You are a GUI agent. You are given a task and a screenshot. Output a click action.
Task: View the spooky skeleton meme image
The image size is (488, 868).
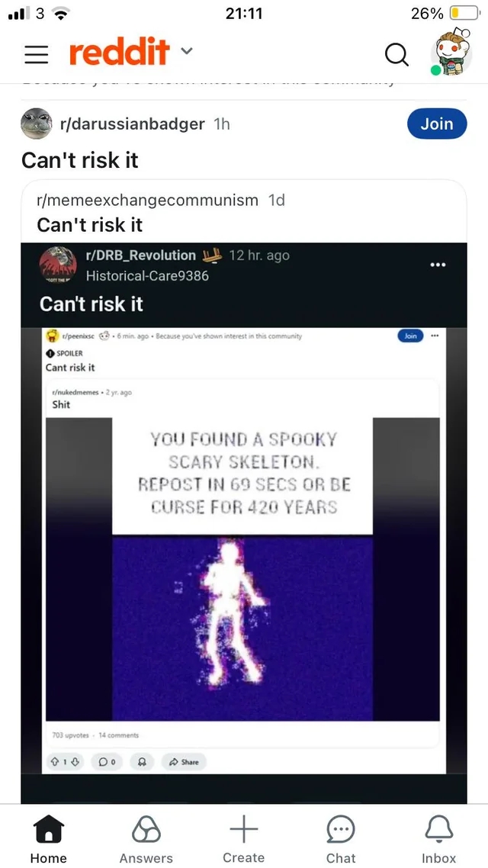coord(242,569)
